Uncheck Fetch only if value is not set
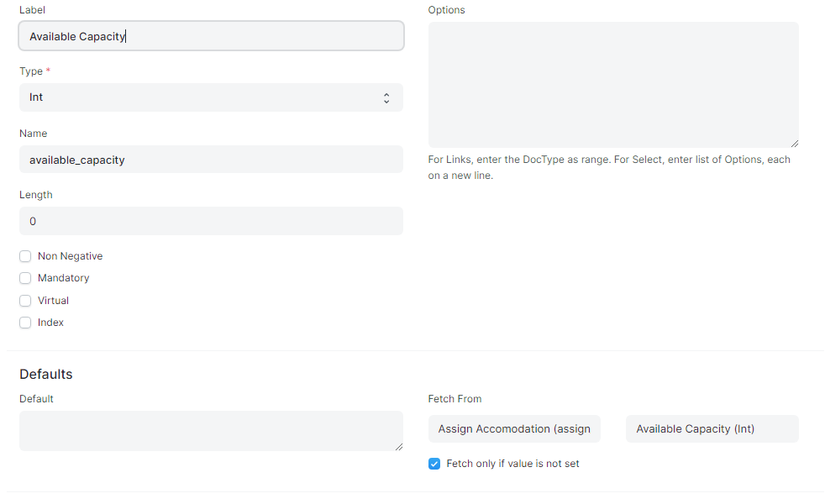The image size is (825, 504). (x=434, y=464)
